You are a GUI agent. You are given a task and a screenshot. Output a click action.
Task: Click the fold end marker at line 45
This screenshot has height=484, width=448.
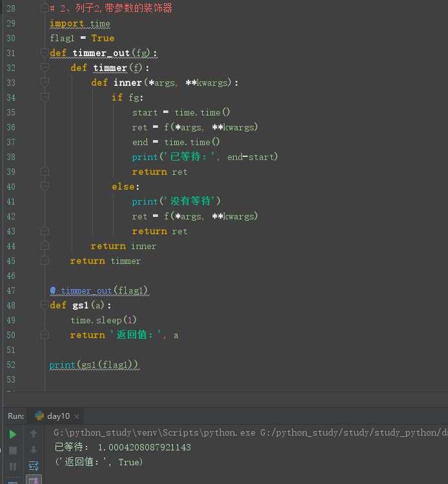click(44, 261)
